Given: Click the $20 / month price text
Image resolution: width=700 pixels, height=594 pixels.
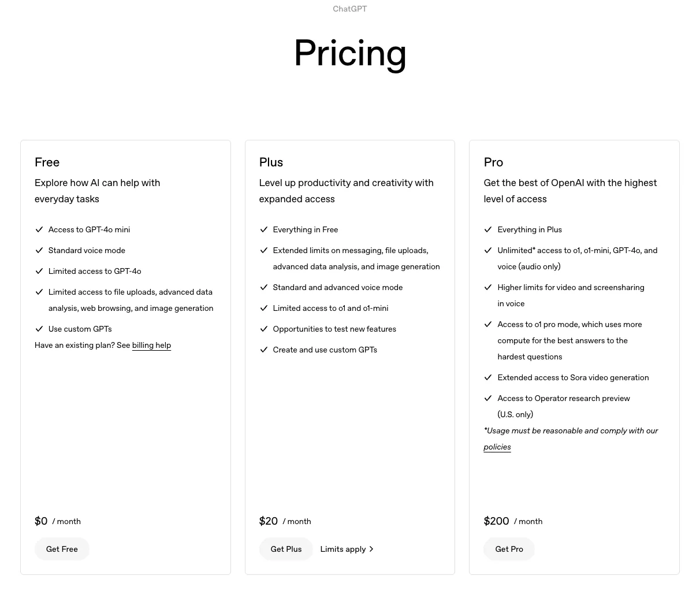Looking at the screenshot, I should 285,521.
